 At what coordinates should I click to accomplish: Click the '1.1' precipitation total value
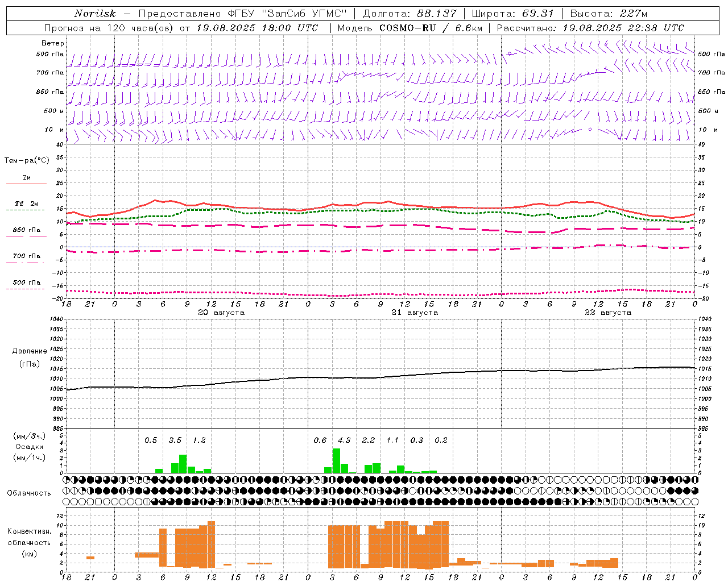pos(392,440)
